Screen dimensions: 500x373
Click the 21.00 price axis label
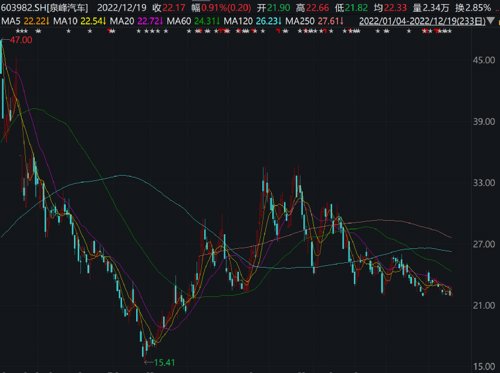484,305
